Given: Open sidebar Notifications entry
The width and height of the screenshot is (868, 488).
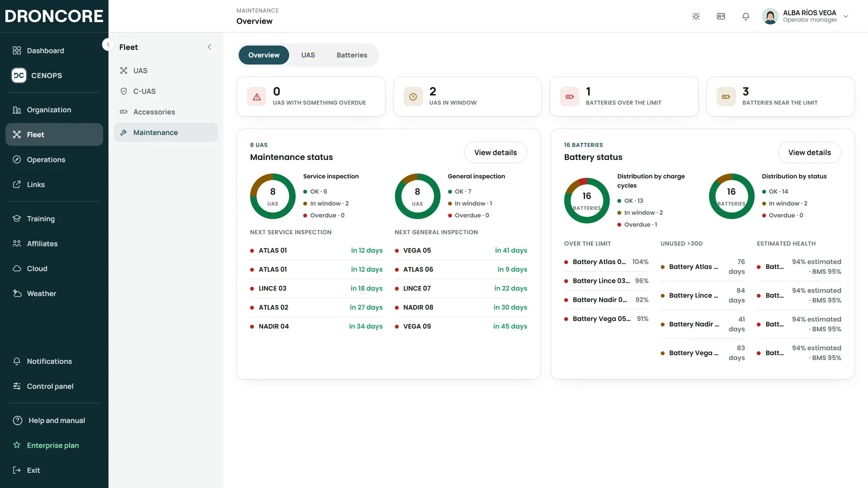Looking at the screenshot, I should click(x=54, y=361).
